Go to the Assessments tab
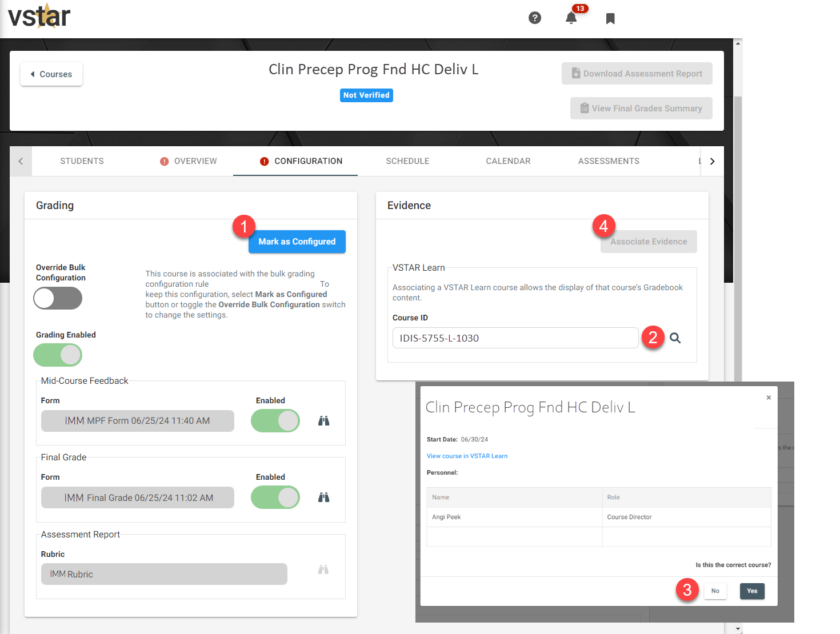 pos(609,161)
